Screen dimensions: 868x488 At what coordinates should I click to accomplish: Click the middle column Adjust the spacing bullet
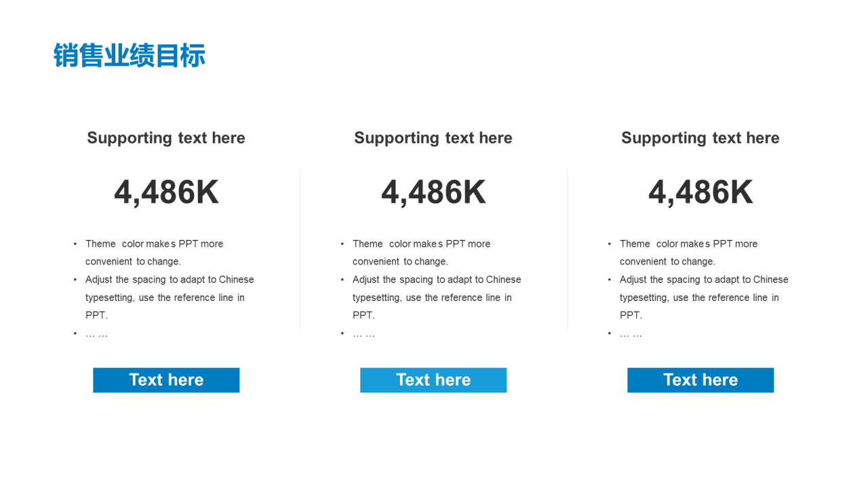click(x=431, y=297)
